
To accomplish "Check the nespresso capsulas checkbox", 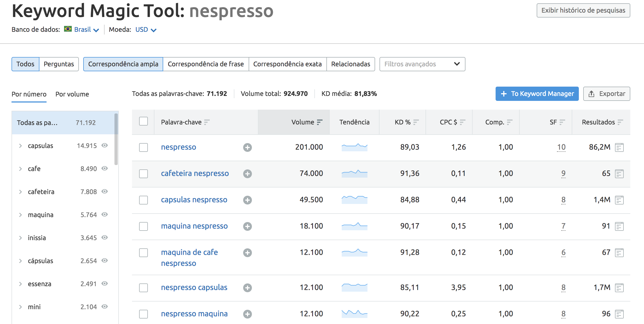I will coord(143,288).
